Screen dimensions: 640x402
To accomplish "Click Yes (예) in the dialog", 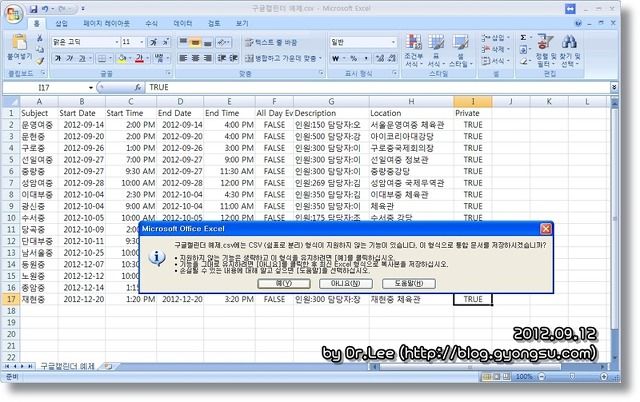I will pyautogui.click(x=284, y=283).
